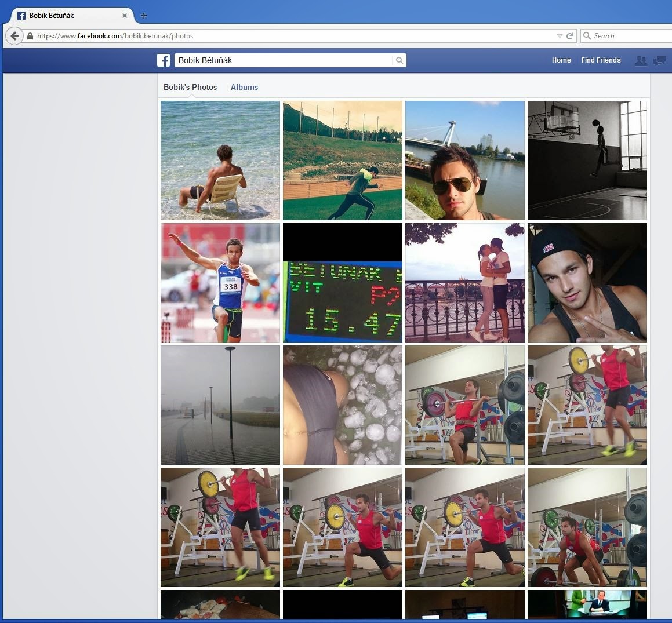This screenshot has width=672, height=623.
Task: Open photo of hailstones
Action: [343, 405]
